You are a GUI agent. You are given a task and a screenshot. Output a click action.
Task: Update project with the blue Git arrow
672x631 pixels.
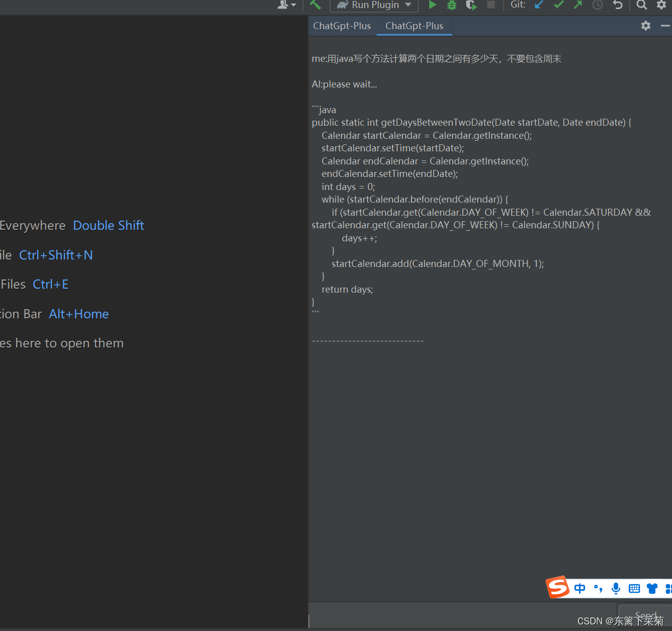pyautogui.click(x=538, y=5)
